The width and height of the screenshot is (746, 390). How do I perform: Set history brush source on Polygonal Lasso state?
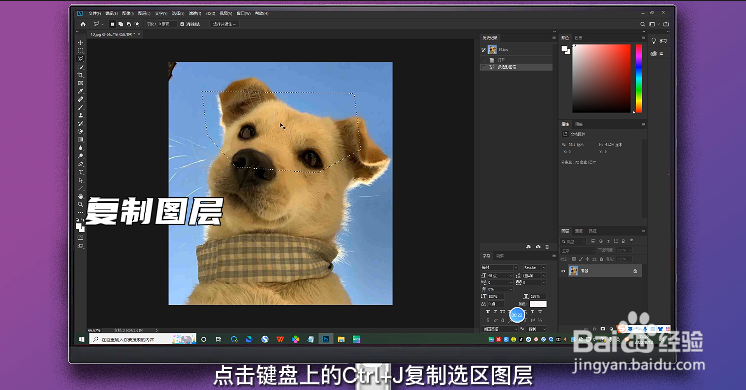point(484,67)
